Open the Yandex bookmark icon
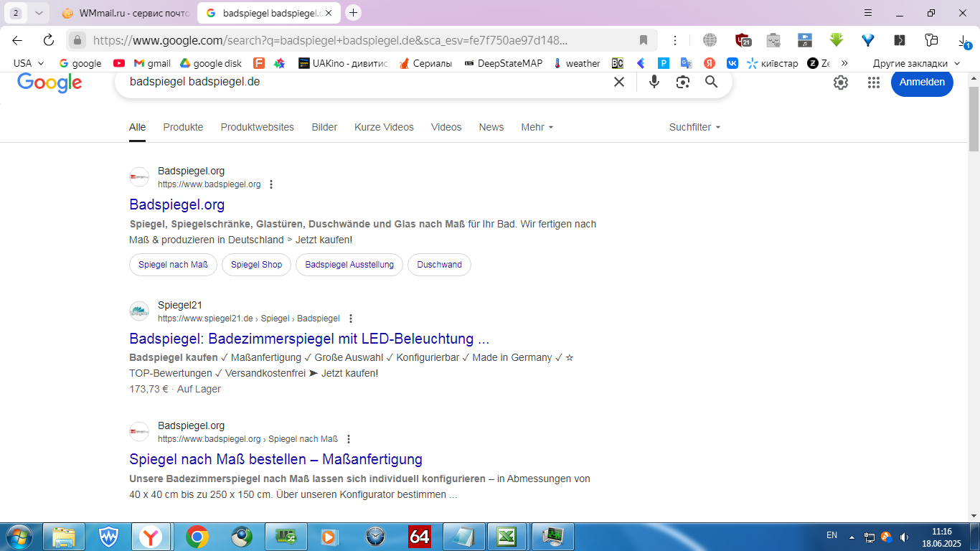This screenshot has height=551, width=980. coord(709,63)
